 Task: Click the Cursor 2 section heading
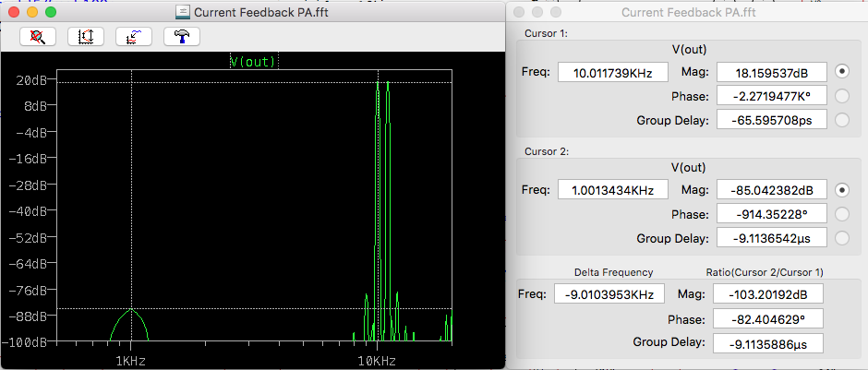coord(547,151)
